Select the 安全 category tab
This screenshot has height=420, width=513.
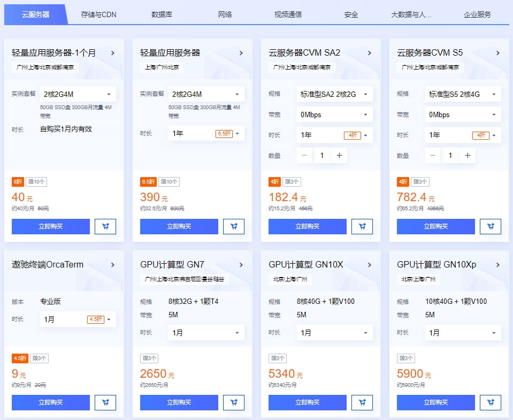[x=351, y=14]
